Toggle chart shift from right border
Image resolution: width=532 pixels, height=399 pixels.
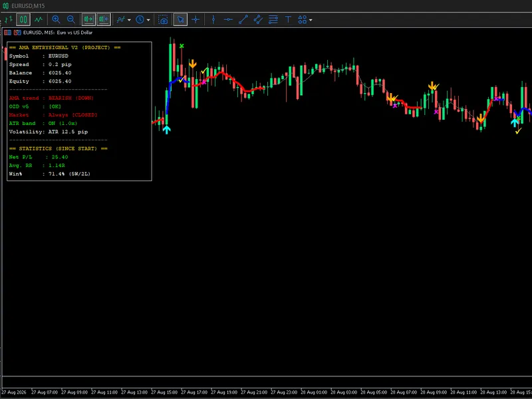click(104, 19)
